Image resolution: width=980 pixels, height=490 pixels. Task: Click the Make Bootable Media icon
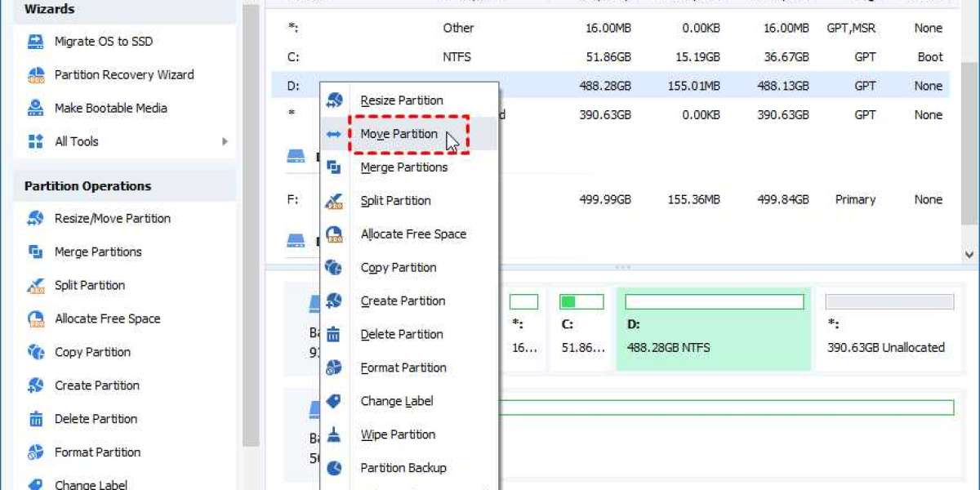(x=35, y=109)
